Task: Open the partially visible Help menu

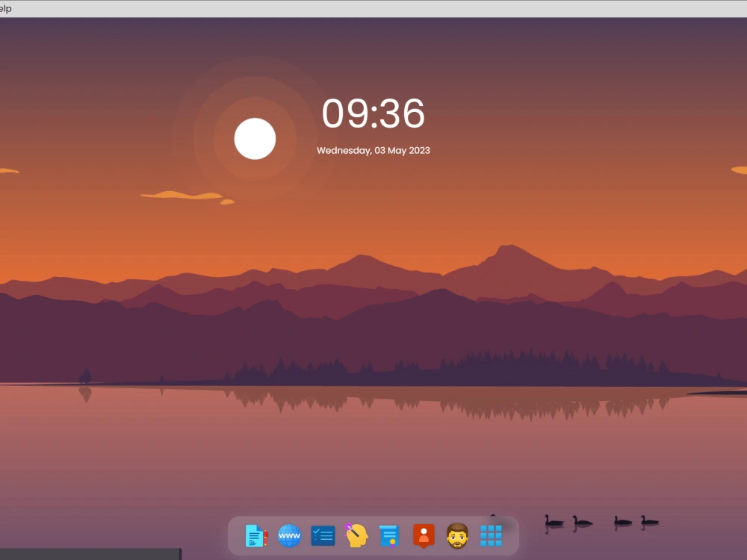Action: pos(5,8)
